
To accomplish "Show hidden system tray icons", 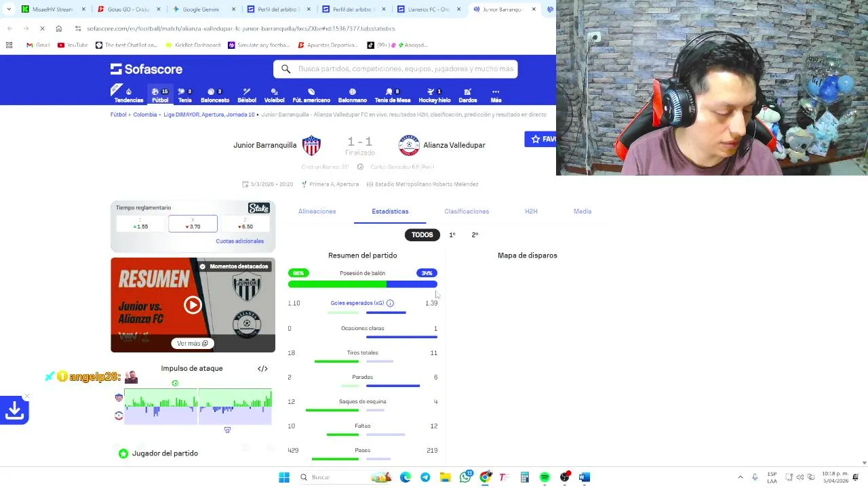I will coord(740,478).
